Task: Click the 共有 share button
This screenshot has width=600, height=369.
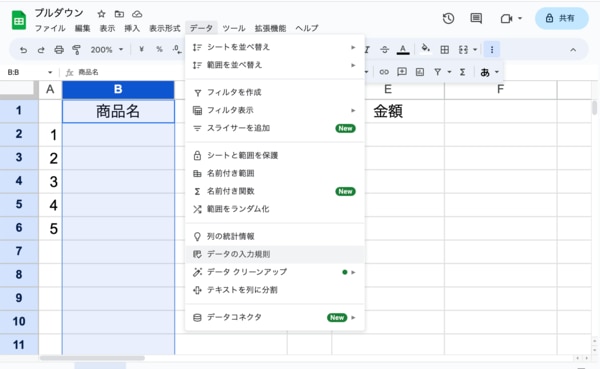Action: click(561, 18)
